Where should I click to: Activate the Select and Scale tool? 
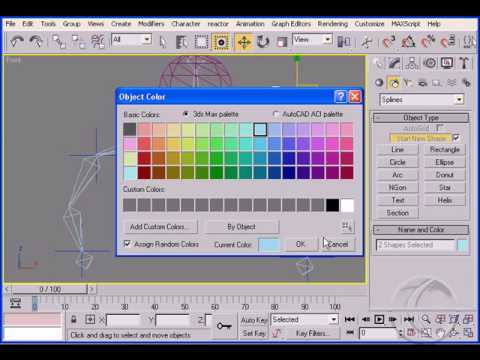282,42
